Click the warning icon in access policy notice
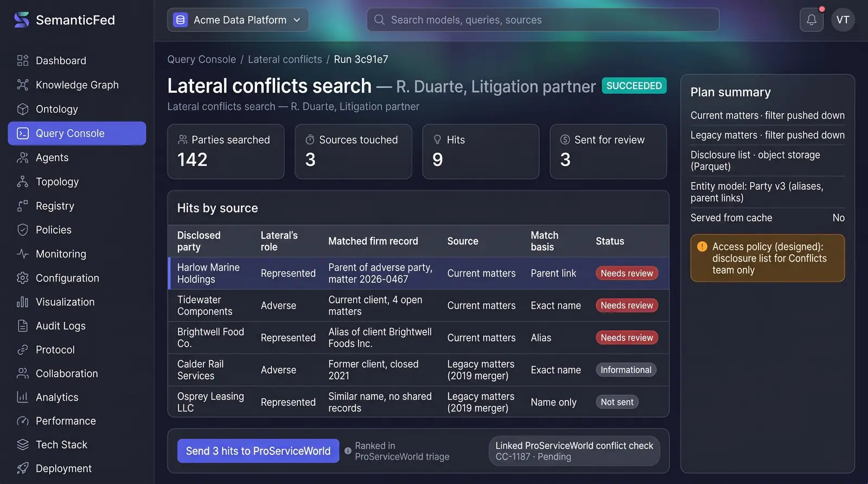Screen dimensions: 868x484 coord(702,247)
